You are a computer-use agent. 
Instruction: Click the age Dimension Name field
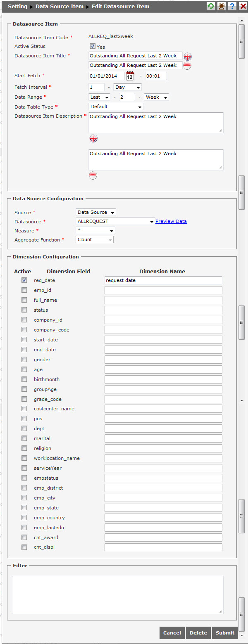pyautogui.click(x=163, y=369)
